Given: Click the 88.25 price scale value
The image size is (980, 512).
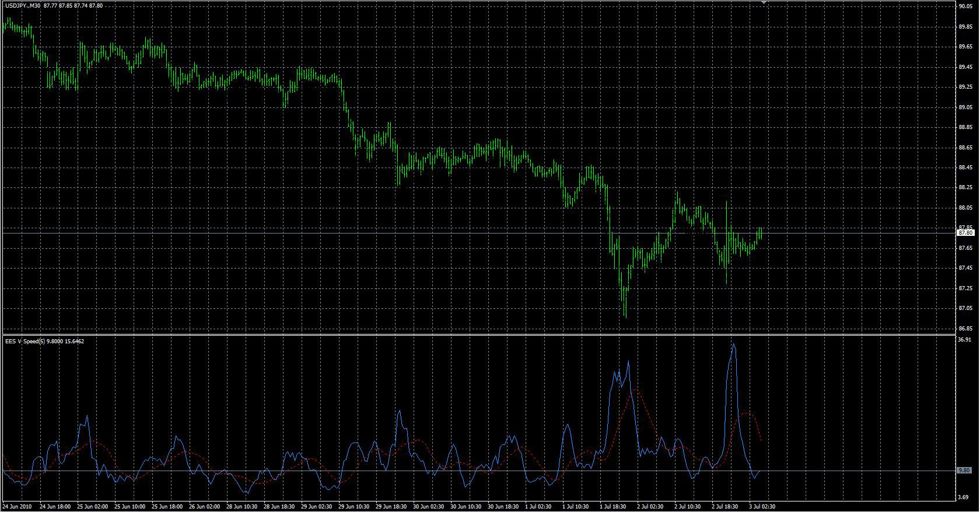Looking at the screenshot, I should 965,187.
